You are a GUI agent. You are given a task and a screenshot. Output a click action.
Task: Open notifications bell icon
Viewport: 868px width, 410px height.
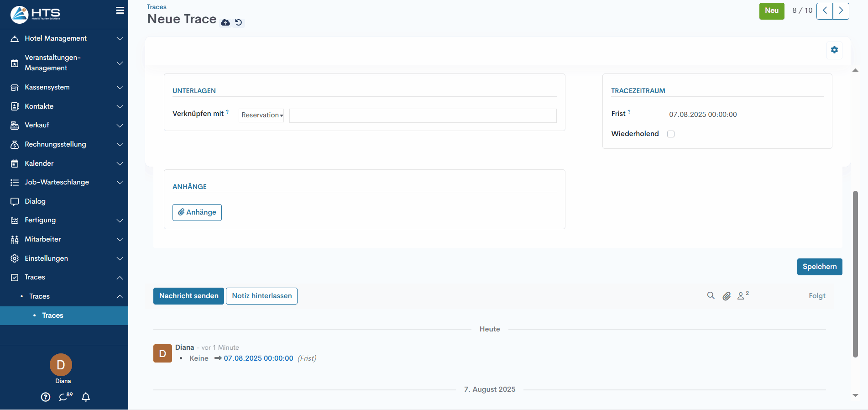pyautogui.click(x=86, y=397)
